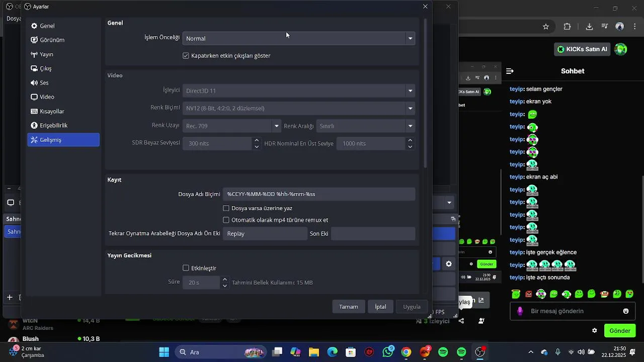Decrease HDR Nominal En Üst Seviye value

click(x=411, y=147)
